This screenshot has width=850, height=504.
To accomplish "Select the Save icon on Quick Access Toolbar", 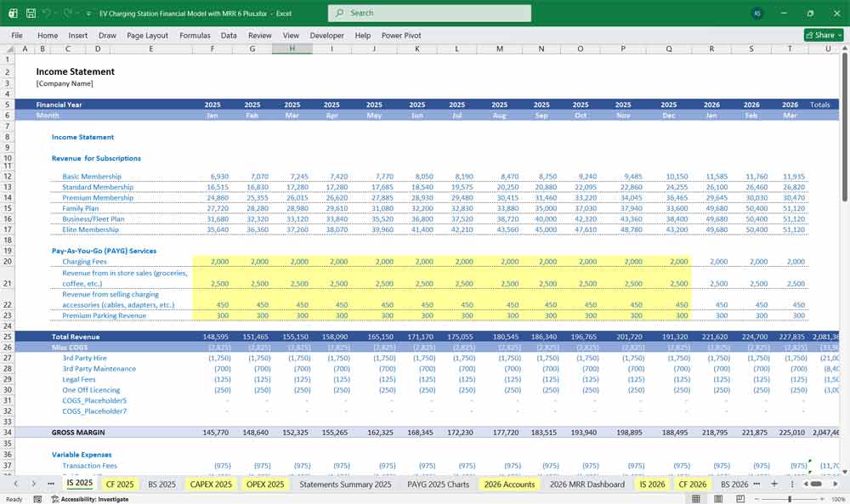I will click(30, 13).
